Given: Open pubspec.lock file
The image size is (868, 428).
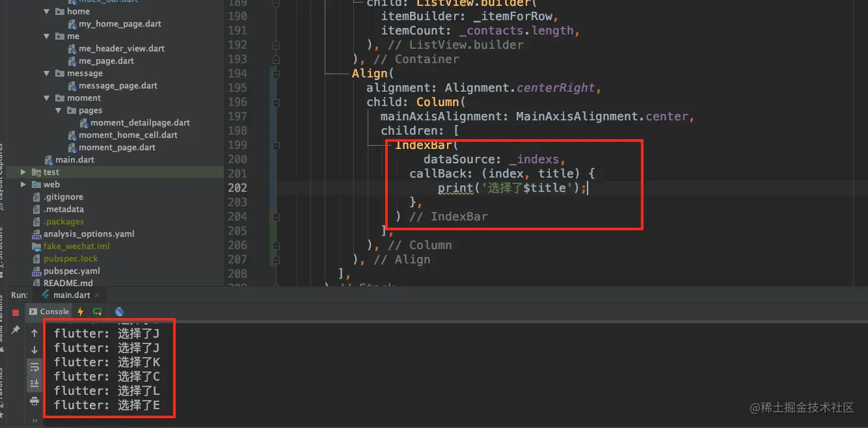Looking at the screenshot, I should (x=71, y=259).
